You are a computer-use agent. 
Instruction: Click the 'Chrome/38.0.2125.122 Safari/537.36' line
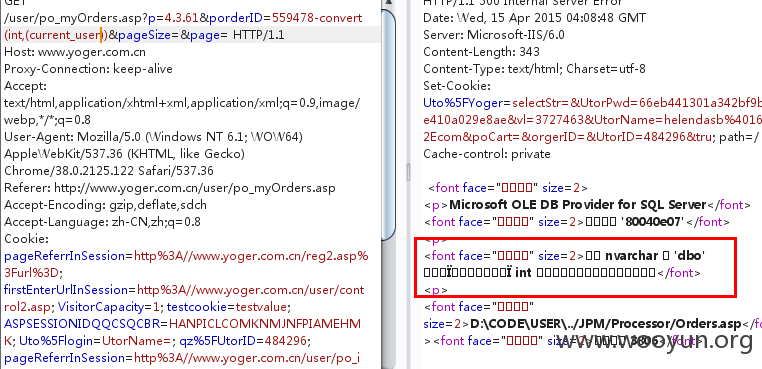pos(109,171)
